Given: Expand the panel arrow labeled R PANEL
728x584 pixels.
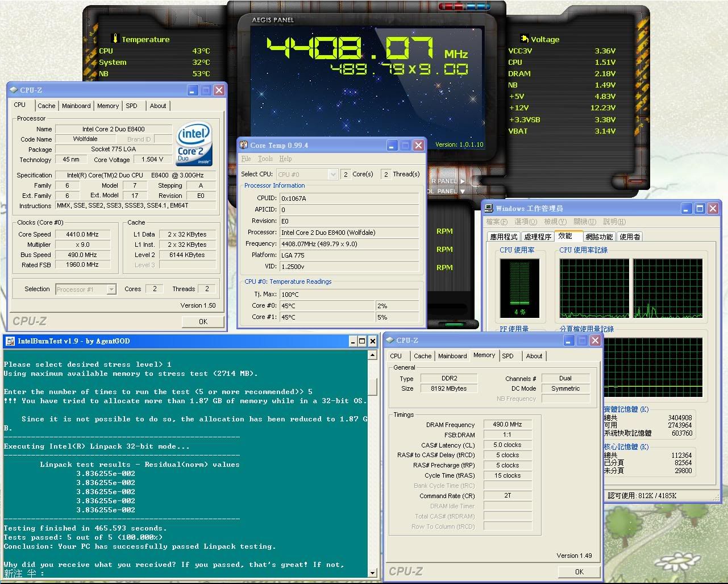Looking at the screenshot, I should pos(461,181).
